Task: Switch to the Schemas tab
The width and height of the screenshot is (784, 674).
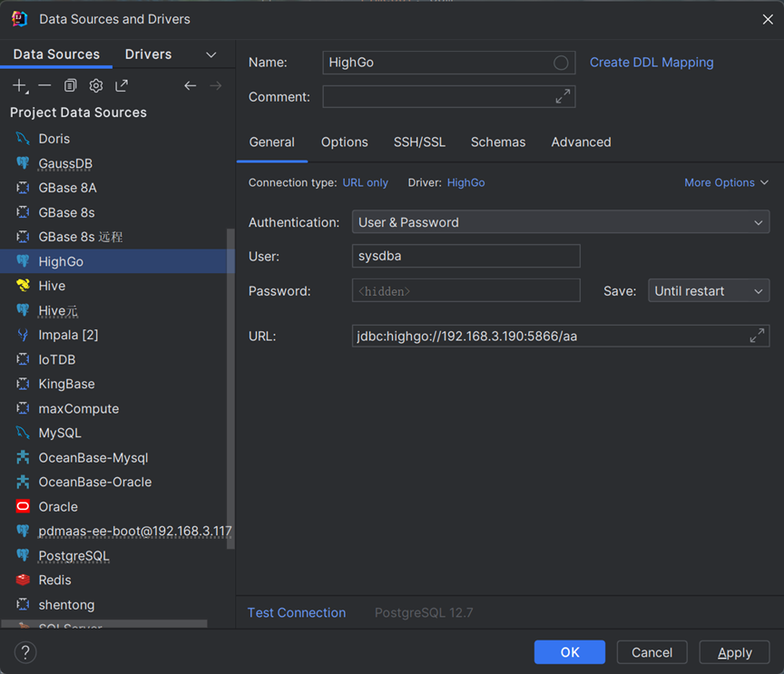Action: pyautogui.click(x=497, y=142)
